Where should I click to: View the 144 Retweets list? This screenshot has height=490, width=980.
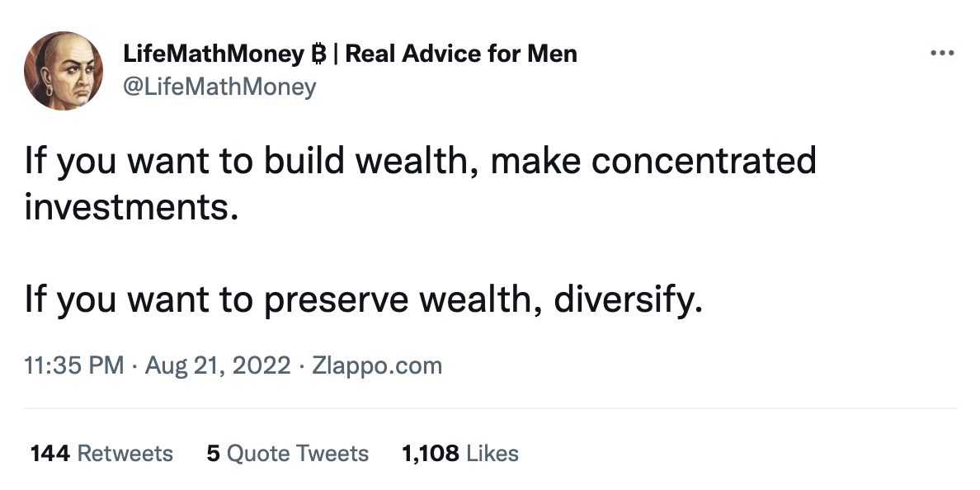pyautogui.click(x=101, y=453)
